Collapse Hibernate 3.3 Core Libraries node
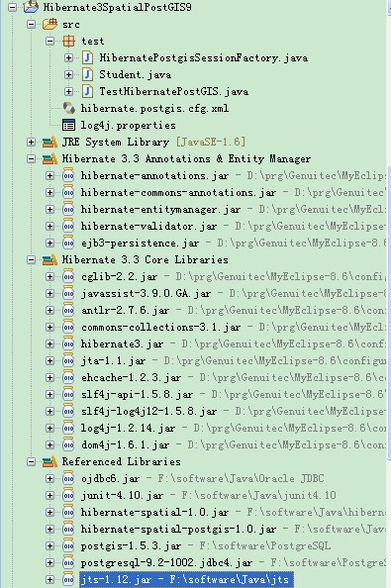The height and width of the screenshot is (588, 391). click(31, 259)
